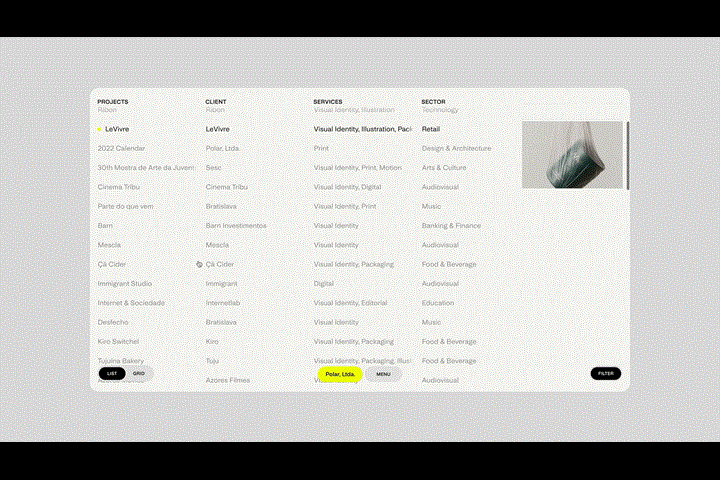Click the yellow Polar, Ltda. button
The image size is (720, 480).
click(340, 374)
